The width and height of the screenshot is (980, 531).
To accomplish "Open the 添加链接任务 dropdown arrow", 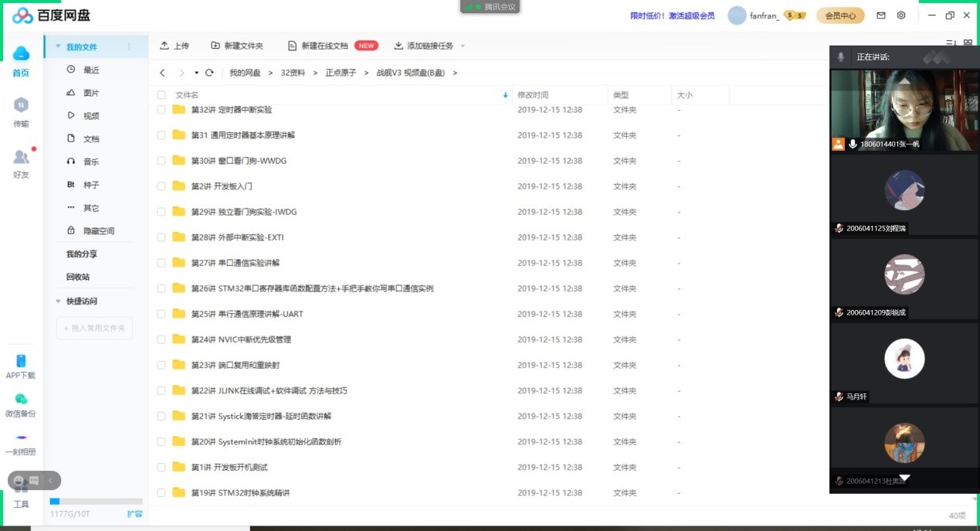I will [461, 46].
